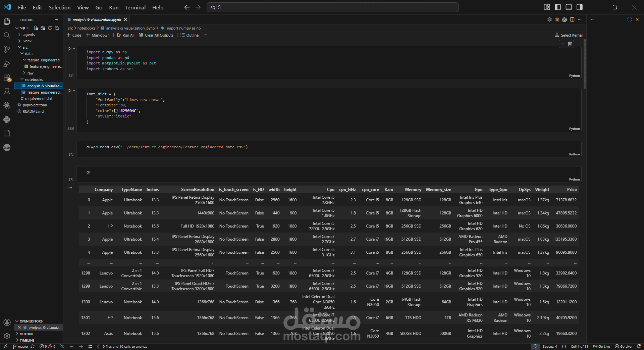Run the font_dict cell
The image size is (644, 350).
pyautogui.click(x=69, y=91)
